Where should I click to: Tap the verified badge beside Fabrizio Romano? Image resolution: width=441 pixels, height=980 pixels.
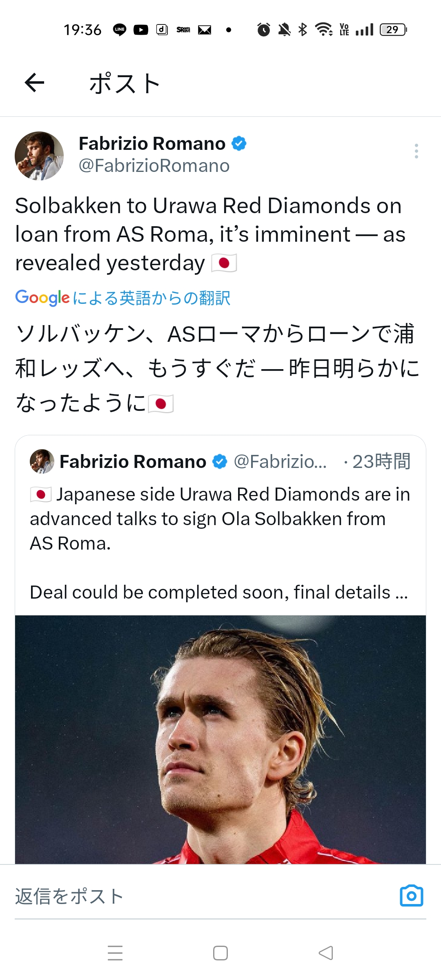click(239, 144)
